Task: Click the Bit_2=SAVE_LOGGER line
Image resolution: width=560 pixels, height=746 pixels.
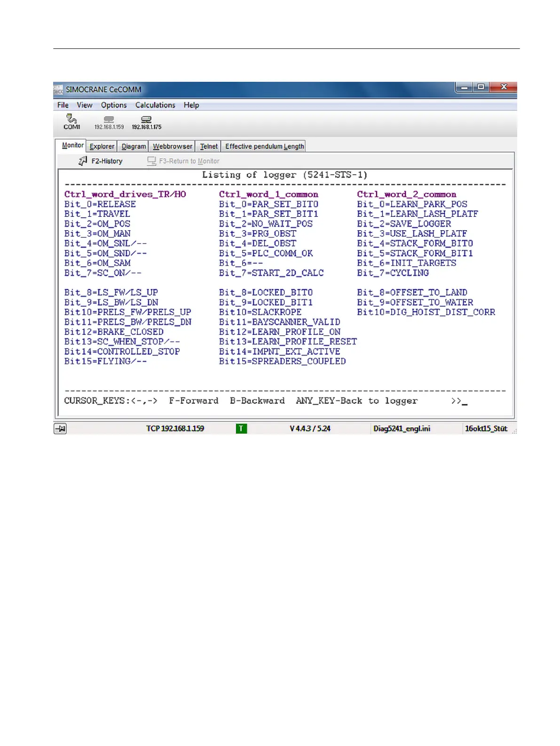Action: pyautogui.click(x=404, y=224)
